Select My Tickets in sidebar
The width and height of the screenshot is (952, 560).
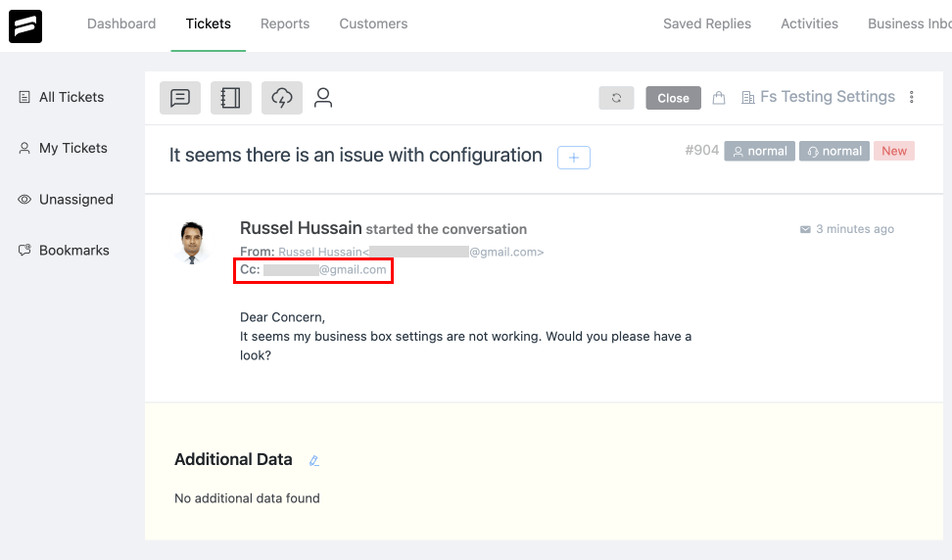click(73, 148)
